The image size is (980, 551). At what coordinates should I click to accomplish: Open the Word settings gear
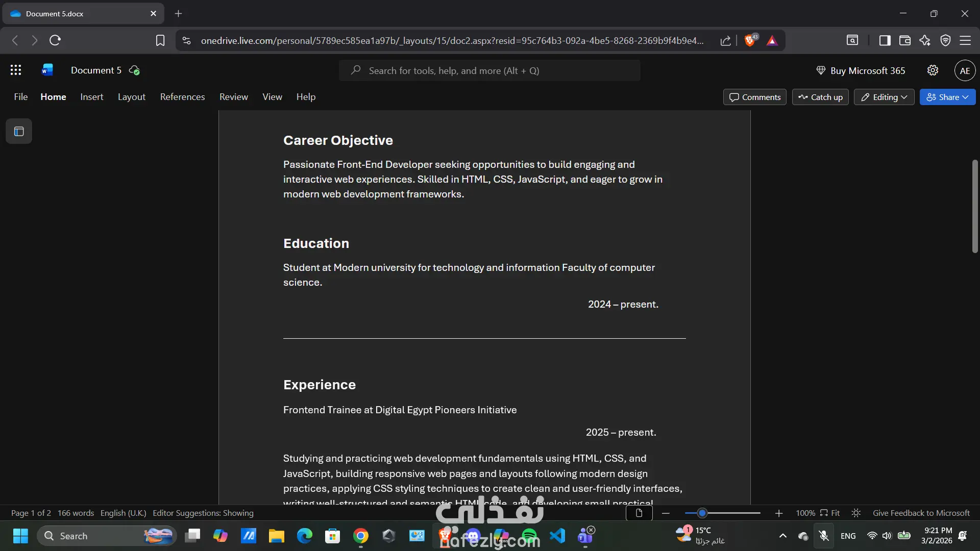[933, 70]
